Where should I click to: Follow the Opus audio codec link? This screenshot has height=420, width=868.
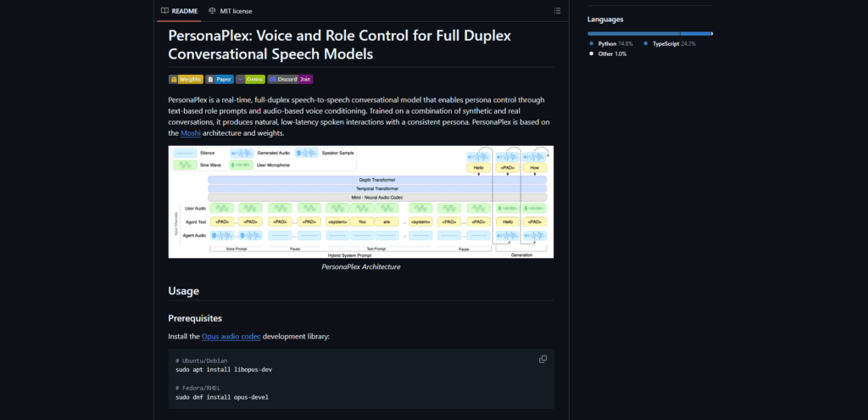(231, 336)
